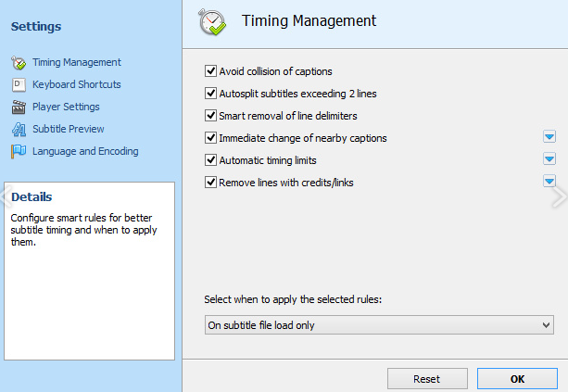Open the Player Settings section
Viewport: 568px width, 392px height.
tap(66, 107)
